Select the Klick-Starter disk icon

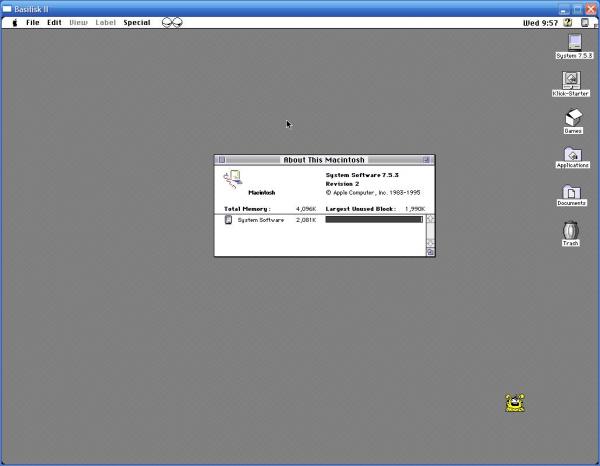click(571, 80)
